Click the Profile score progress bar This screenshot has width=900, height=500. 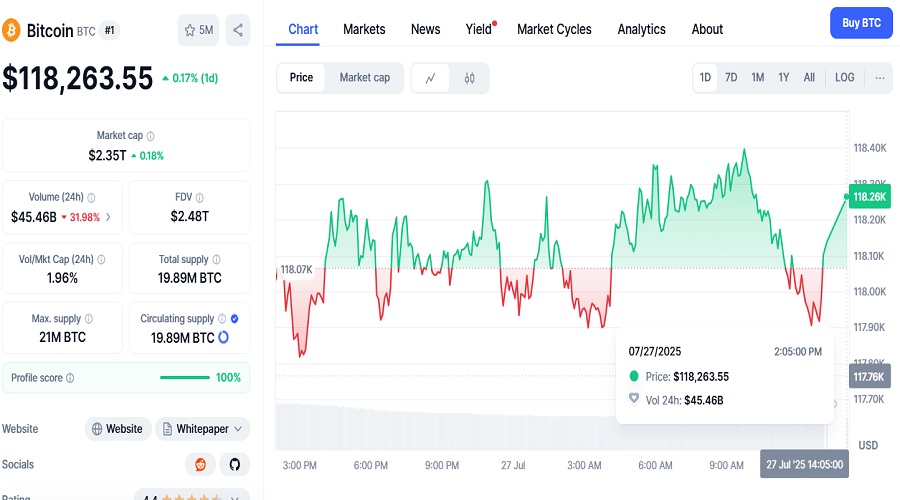(185, 378)
